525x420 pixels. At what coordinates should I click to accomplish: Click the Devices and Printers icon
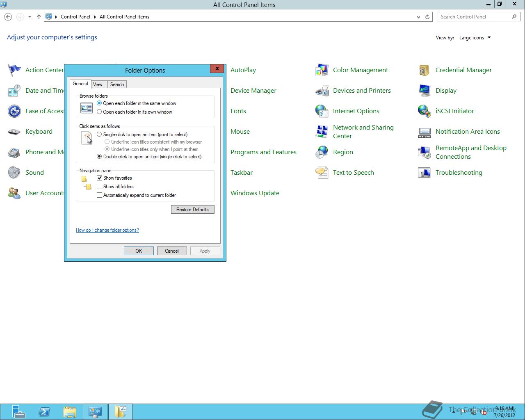322,91
